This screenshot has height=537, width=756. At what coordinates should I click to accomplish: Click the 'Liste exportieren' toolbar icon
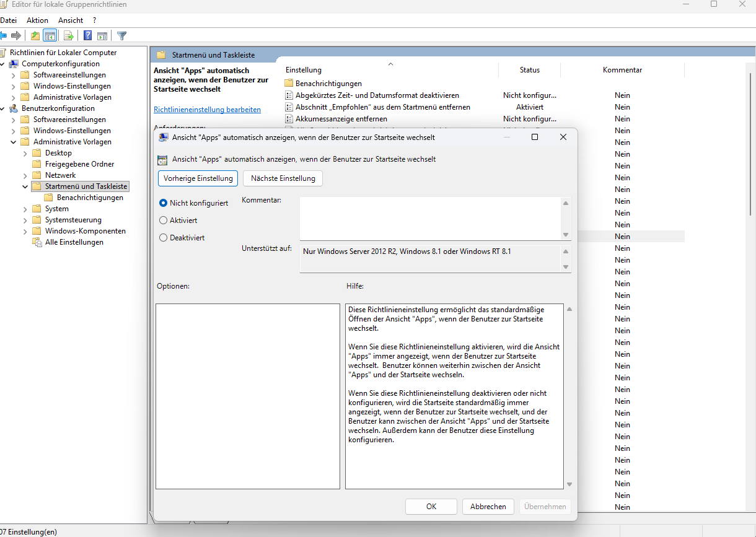tap(68, 35)
